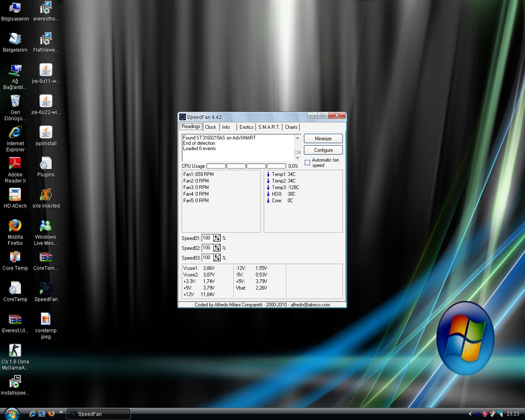Open the Geri Dönüşüm recycle bin icon
Screen dimensions: 525x420
15,108
